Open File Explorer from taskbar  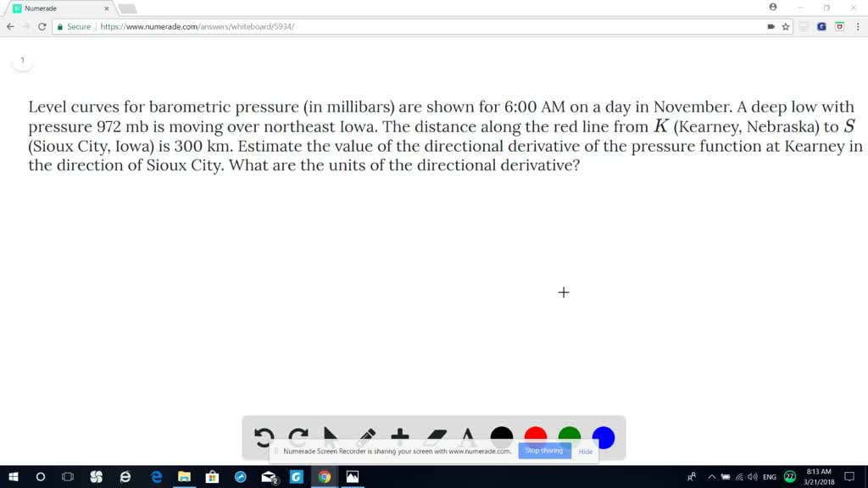click(184, 476)
